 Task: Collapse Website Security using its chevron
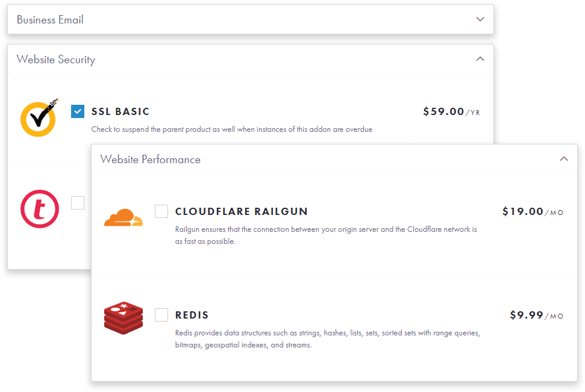click(480, 59)
